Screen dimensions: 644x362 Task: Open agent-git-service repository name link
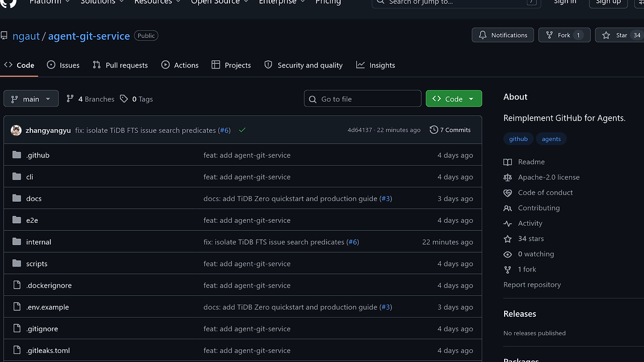pos(89,36)
